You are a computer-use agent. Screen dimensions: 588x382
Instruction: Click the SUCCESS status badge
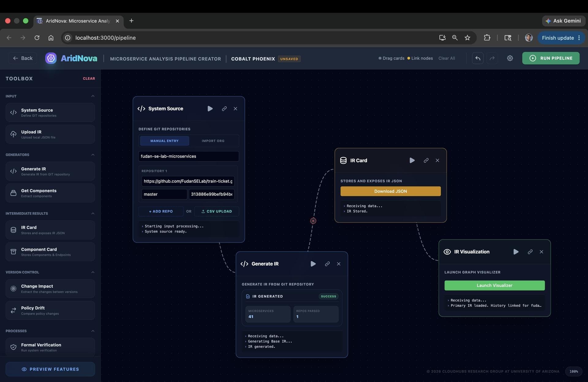click(x=328, y=296)
